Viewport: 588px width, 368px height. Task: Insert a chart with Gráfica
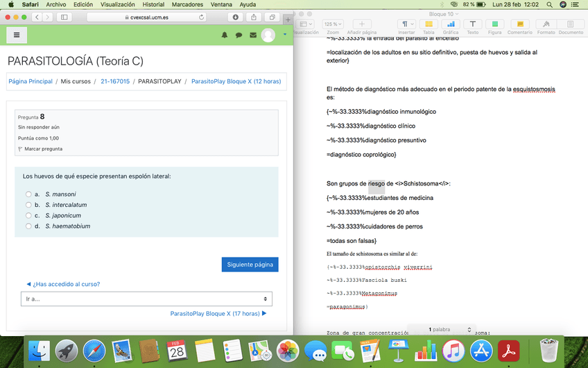point(450,25)
